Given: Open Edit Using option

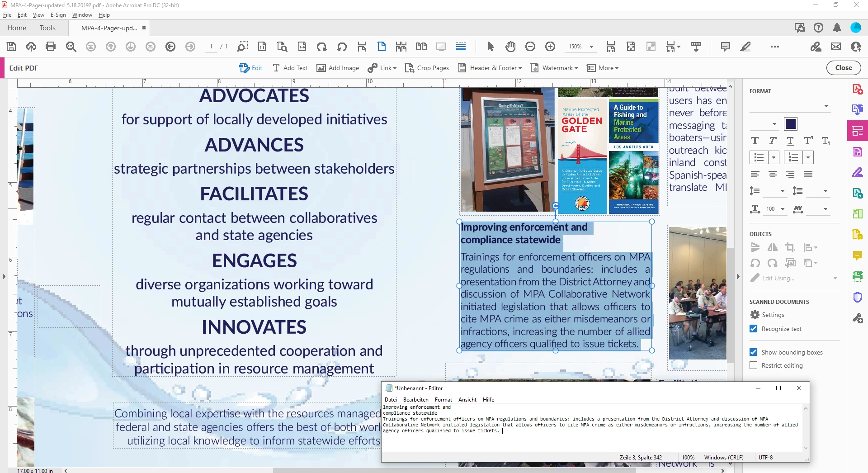Looking at the screenshot, I should point(794,278).
